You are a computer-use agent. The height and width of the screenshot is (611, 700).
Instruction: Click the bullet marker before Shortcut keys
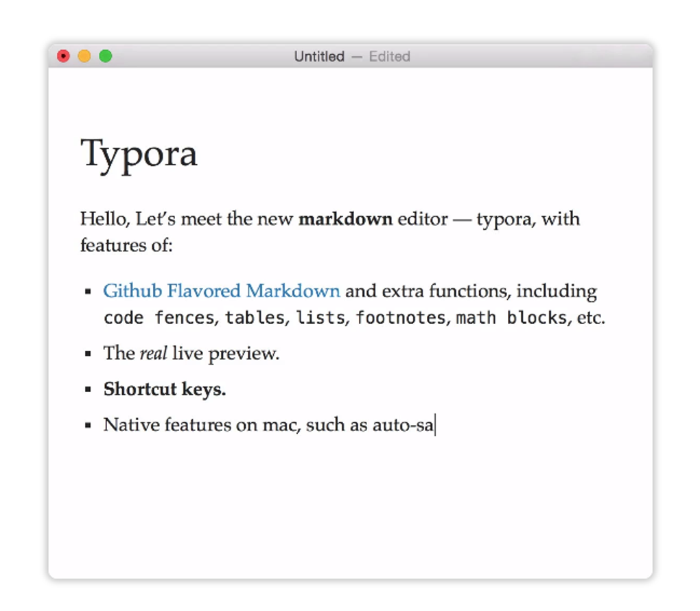coord(88,390)
